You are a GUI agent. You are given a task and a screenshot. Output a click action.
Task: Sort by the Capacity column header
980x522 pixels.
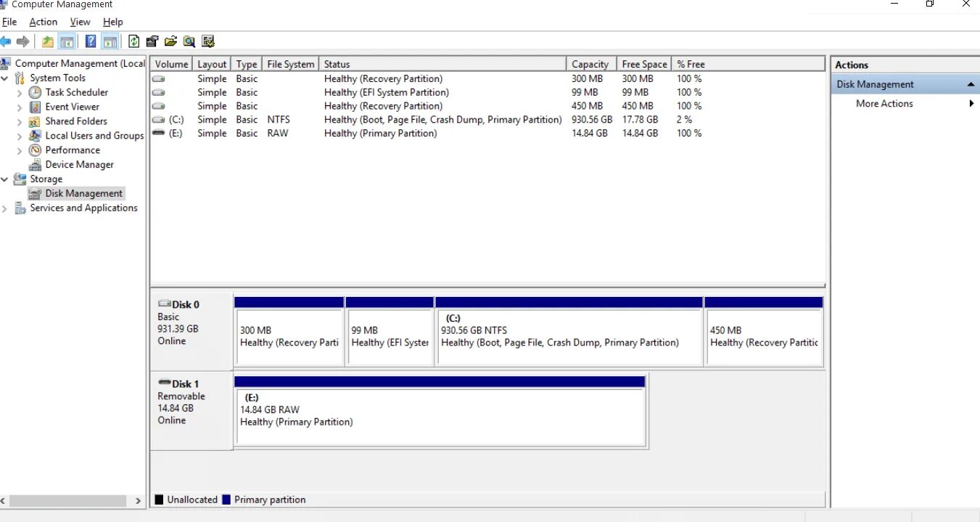(x=591, y=64)
